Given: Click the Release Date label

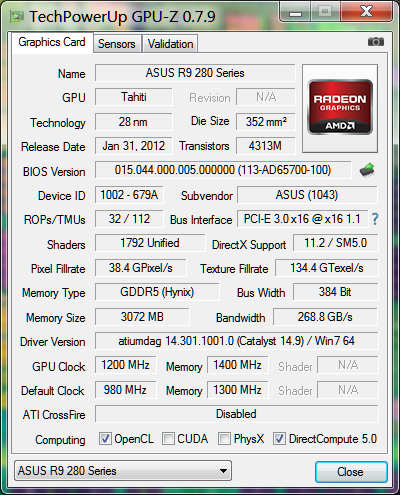Looking at the screenshot, I should tap(53, 147).
